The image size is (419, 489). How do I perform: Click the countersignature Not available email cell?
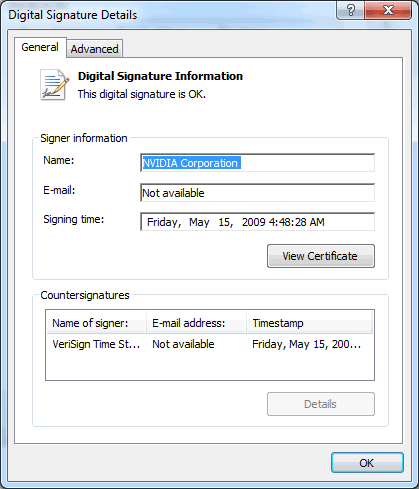pos(183,344)
